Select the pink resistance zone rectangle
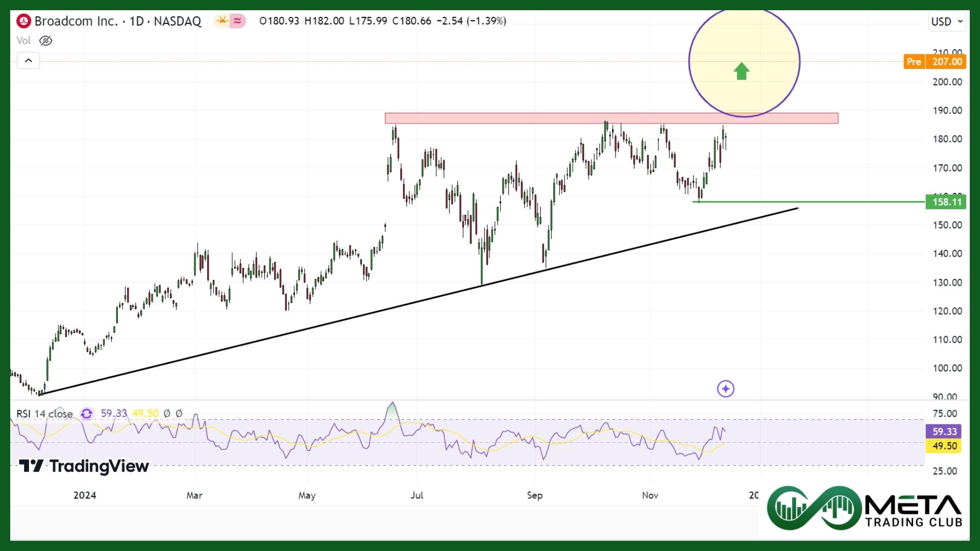980x551 pixels. click(611, 118)
